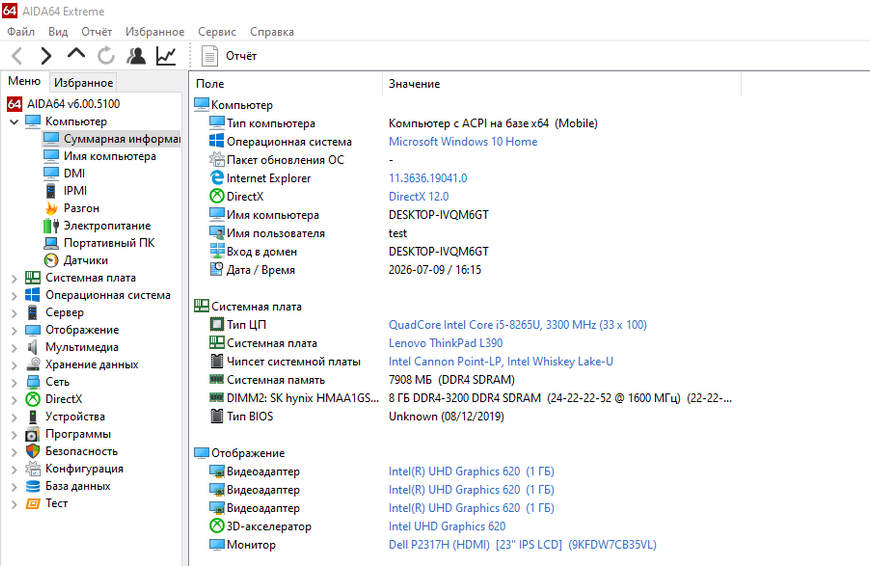870x566 pixels.
Task: Select the 7908 МБ (DDR4 SDRAM) value
Action: coord(452,380)
